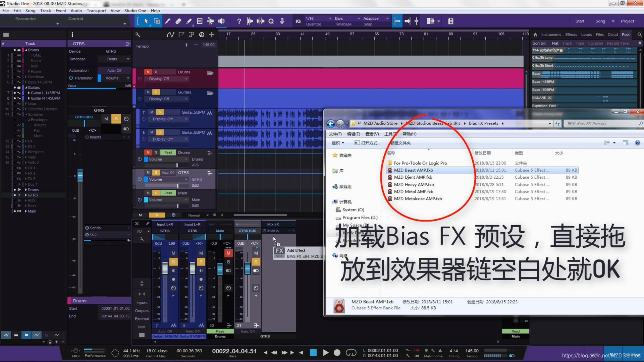
Task: Open the Transport menu
Action: click(96, 11)
